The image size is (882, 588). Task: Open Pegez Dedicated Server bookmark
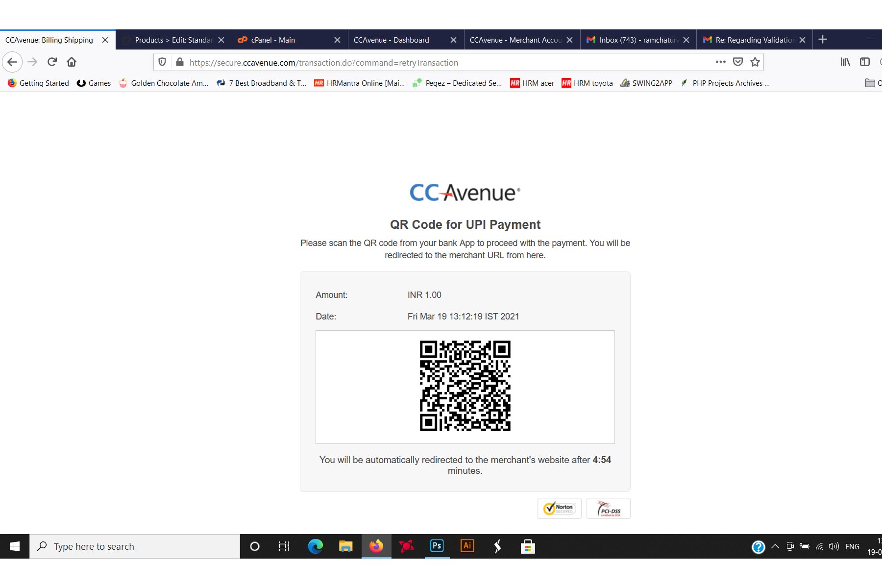(x=457, y=83)
